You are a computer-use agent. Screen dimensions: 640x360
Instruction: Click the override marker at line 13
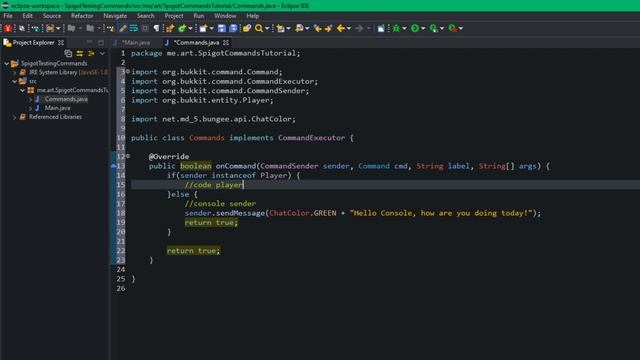coord(113,166)
